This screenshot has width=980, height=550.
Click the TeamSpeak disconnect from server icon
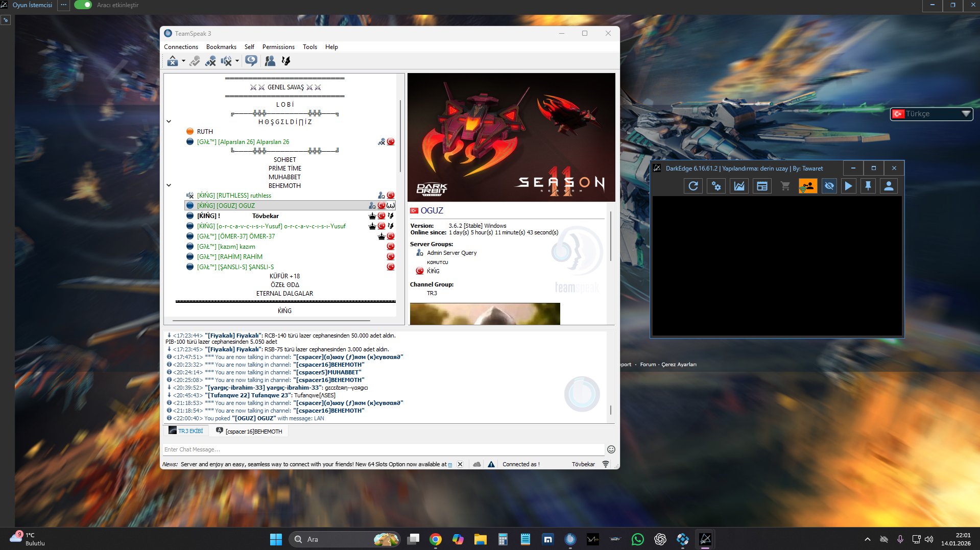[173, 61]
